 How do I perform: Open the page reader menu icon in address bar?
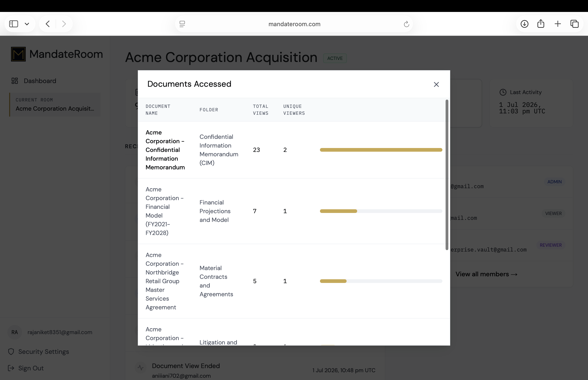click(x=182, y=24)
